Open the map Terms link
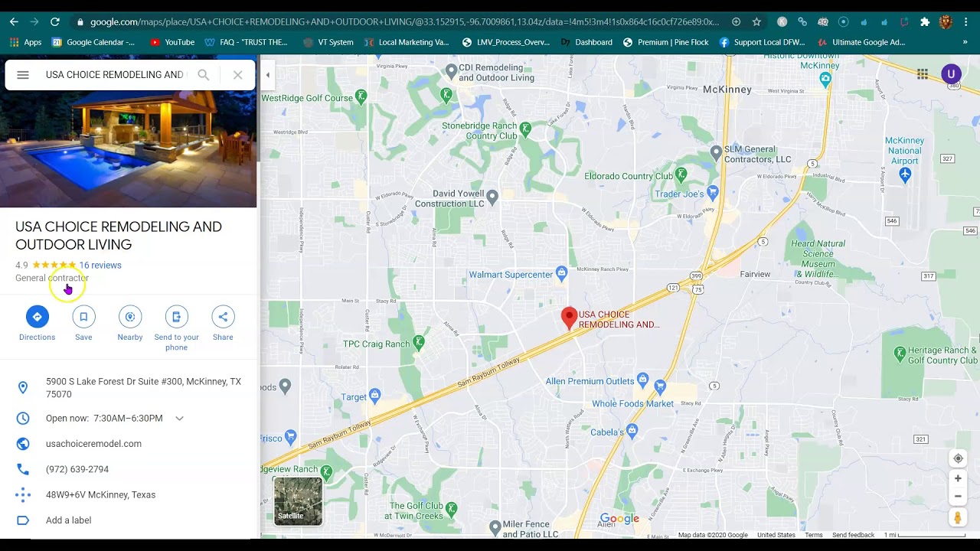The image size is (980, 551). [x=814, y=535]
